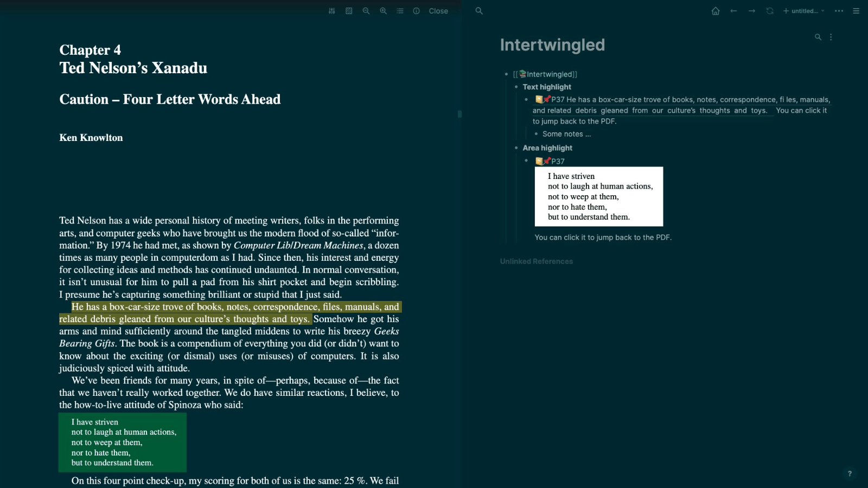Image resolution: width=868 pixels, height=488 pixels.
Task: Toggle the area highlight selection tool
Action: [x=349, y=11]
